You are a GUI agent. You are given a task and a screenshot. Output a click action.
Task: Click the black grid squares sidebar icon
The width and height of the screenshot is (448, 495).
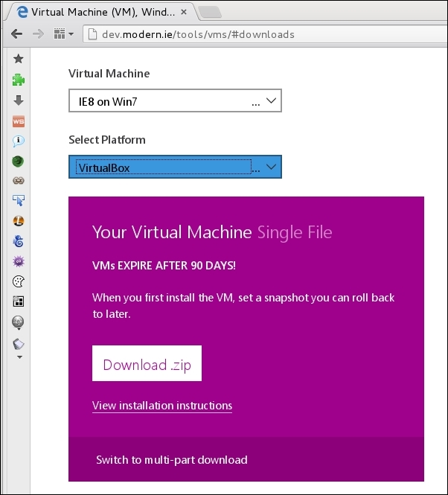click(19, 301)
